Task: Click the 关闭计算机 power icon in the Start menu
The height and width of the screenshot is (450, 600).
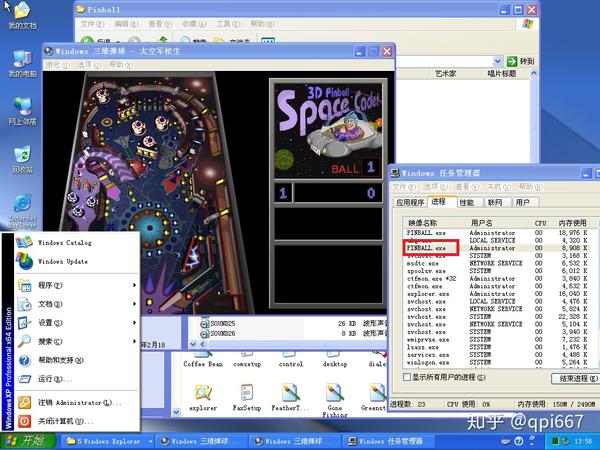Action: 24,421
